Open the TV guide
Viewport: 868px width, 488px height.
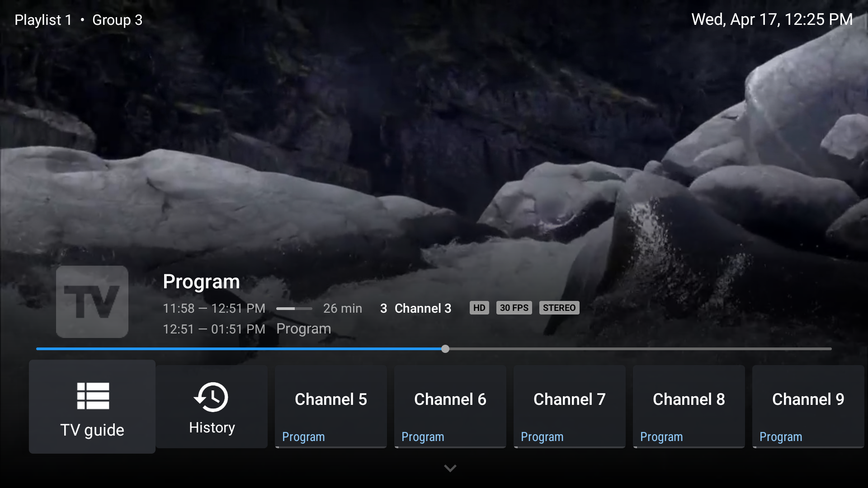pos(92,407)
